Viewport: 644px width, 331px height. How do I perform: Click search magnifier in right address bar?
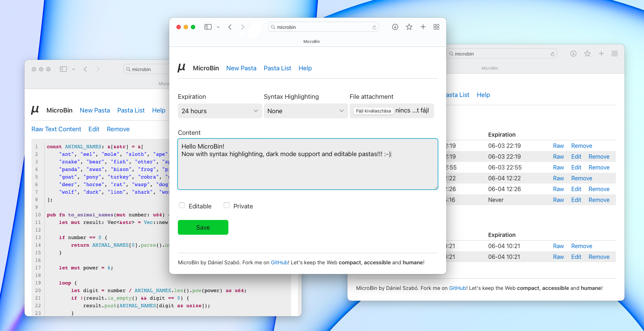pos(451,54)
